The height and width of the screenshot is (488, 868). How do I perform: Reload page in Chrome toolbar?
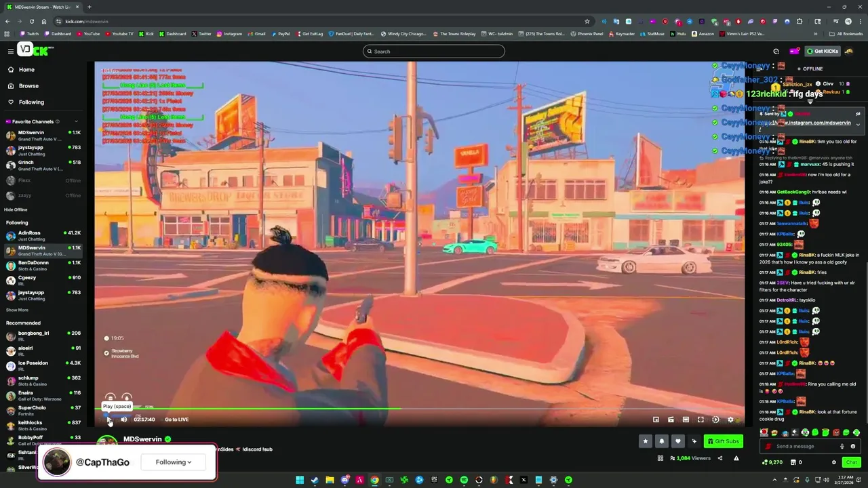(31, 21)
